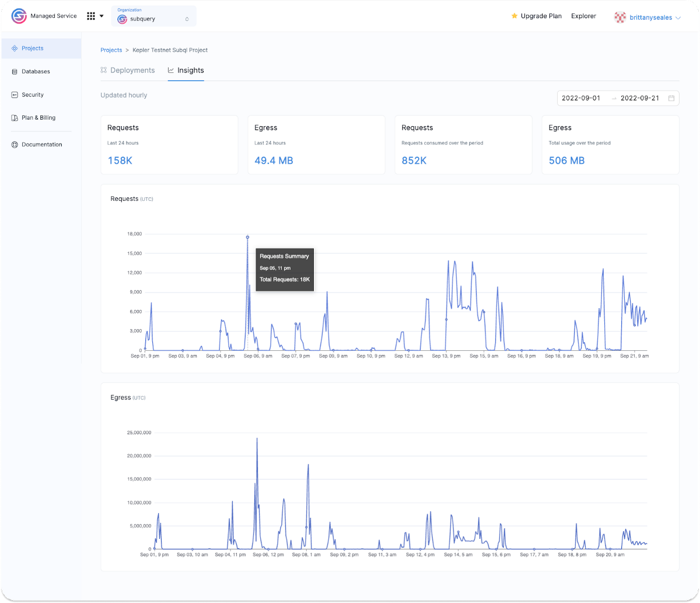Click the 18,000 axis label on Requests chart

pos(135,234)
